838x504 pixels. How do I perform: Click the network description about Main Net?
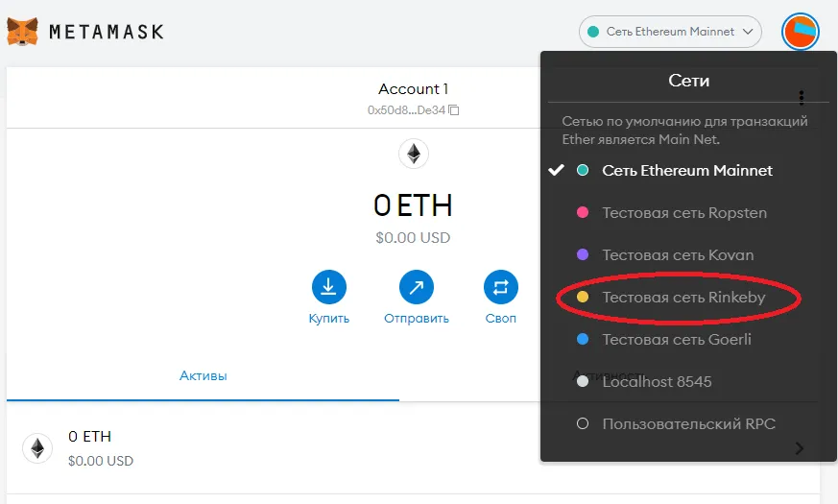[x=684, y=131]
